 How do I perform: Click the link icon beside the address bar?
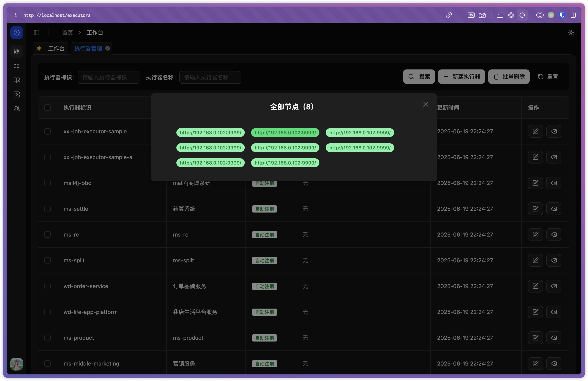click(x=449, y=15)
